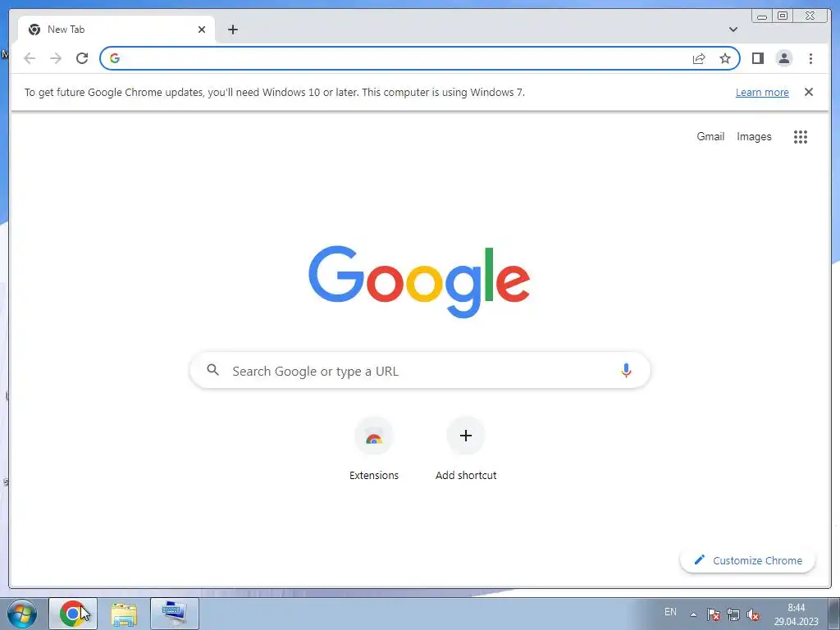Open the Windows Start menu
840x630 pixels.
click(22, 614)
